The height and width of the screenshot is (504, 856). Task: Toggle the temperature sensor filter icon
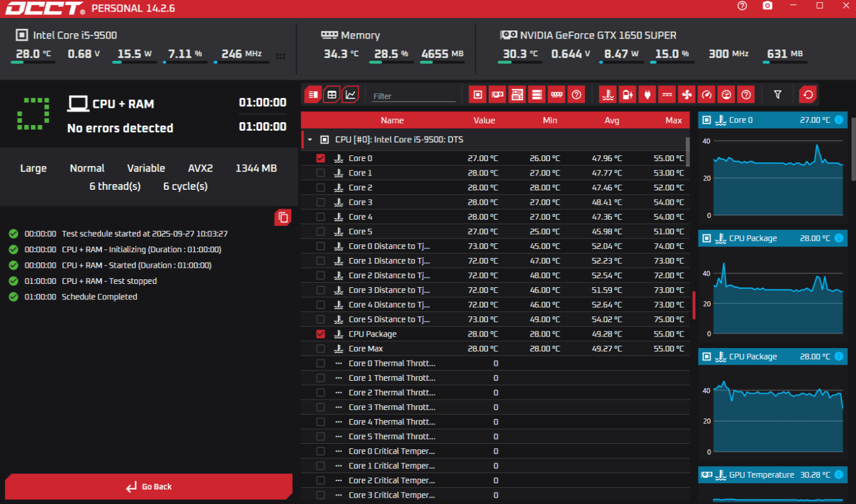coord(608,95)
